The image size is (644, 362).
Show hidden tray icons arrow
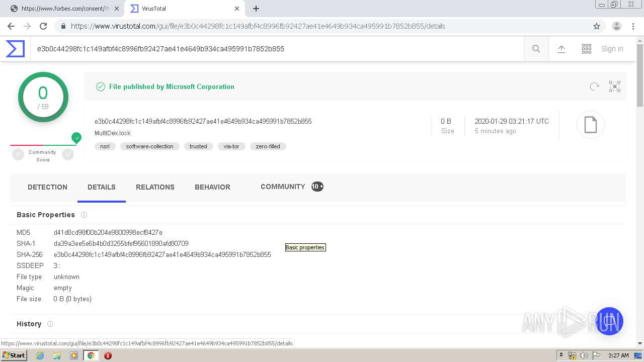[x=561, y=355]
